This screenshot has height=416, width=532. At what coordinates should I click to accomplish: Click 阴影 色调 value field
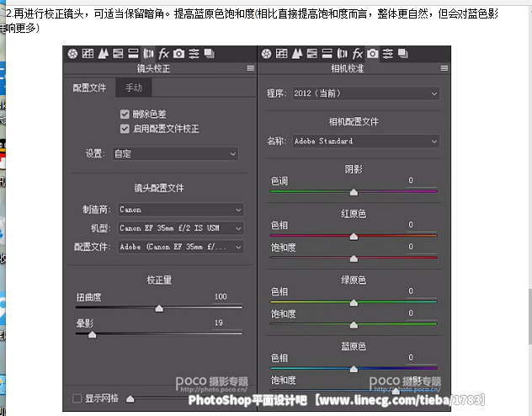pyautogui.click(x=421, y=180)
